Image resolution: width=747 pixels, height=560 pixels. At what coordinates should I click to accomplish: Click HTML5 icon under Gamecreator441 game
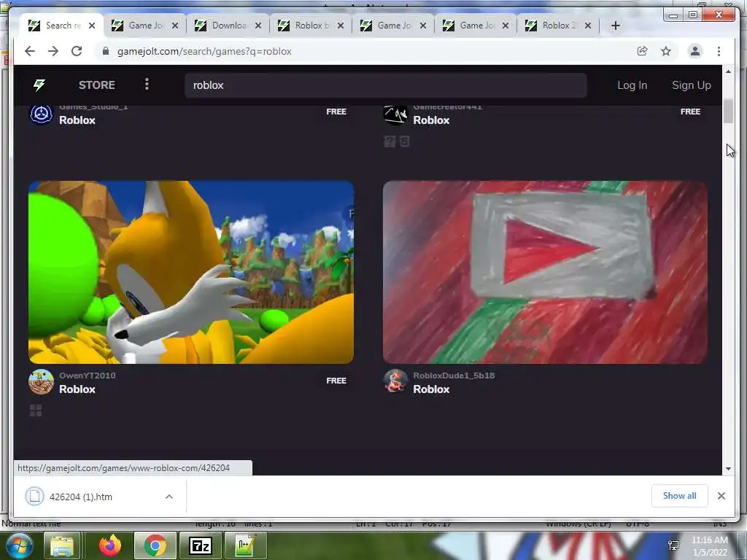point(404,141)
